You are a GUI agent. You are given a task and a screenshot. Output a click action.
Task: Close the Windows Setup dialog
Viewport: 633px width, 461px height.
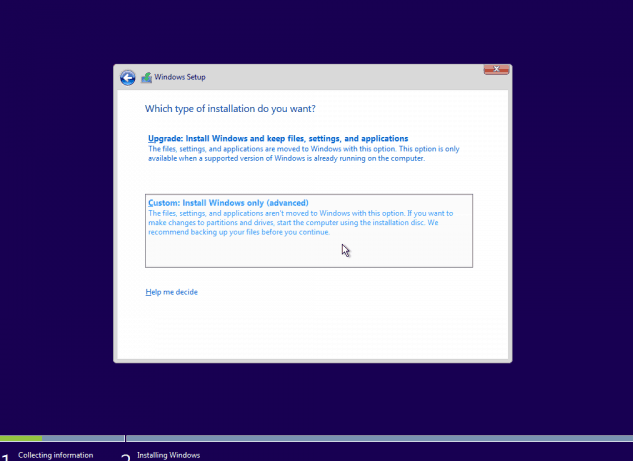click(497, 69)
